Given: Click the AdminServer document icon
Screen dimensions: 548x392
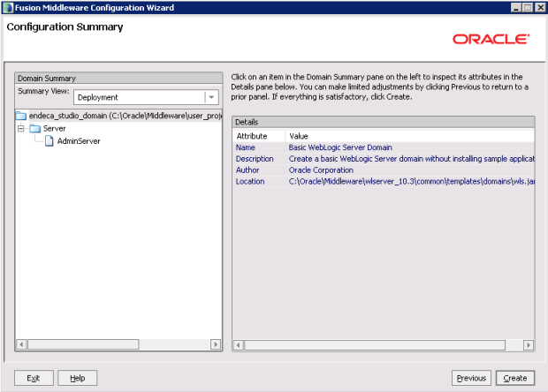Looking at the screenshot, I should click(x=49, y=141).
